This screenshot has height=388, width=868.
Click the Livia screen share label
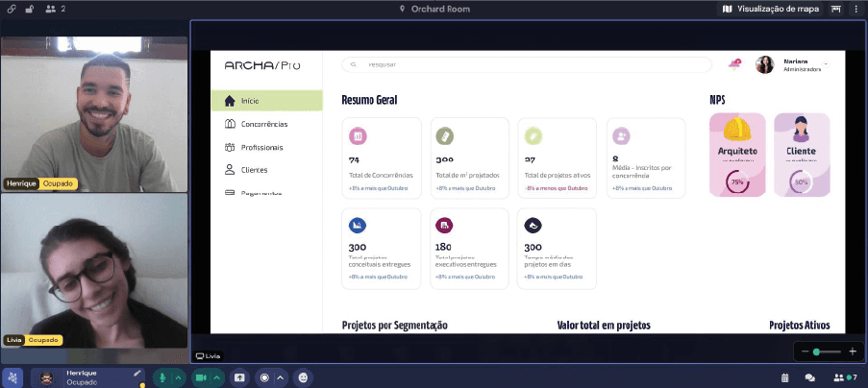pos(210,356)
